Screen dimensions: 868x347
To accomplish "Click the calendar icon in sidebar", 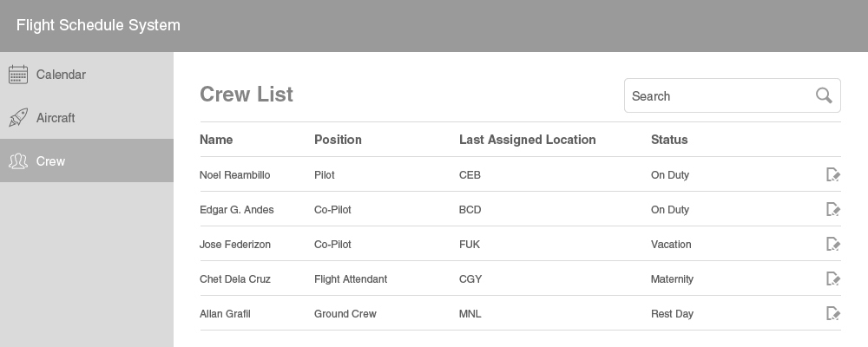I will point(18,74).
